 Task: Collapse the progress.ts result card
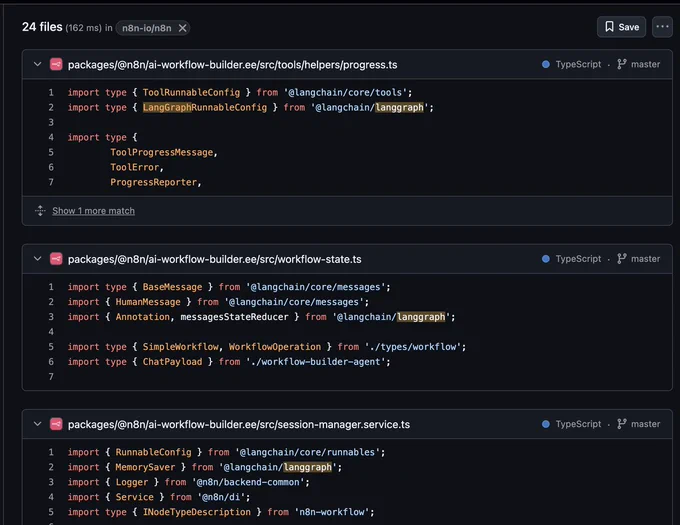click(37, 64)
